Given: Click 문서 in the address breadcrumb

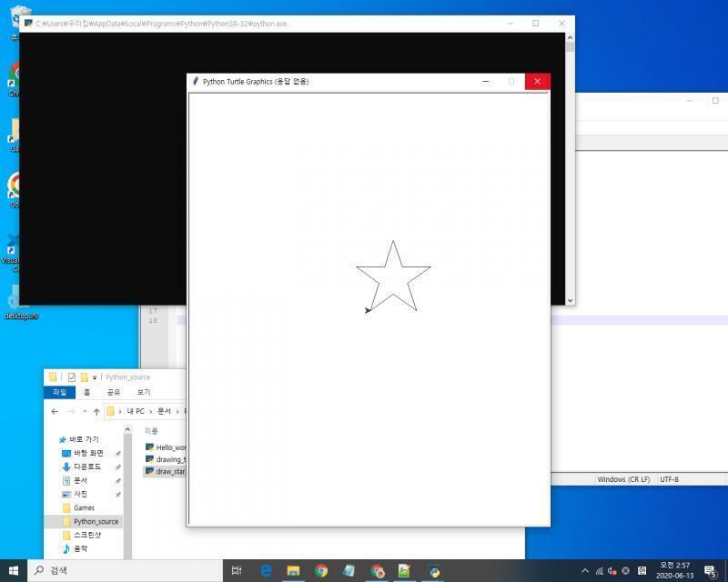Looking at the screenshot, I should coord(165,411).
